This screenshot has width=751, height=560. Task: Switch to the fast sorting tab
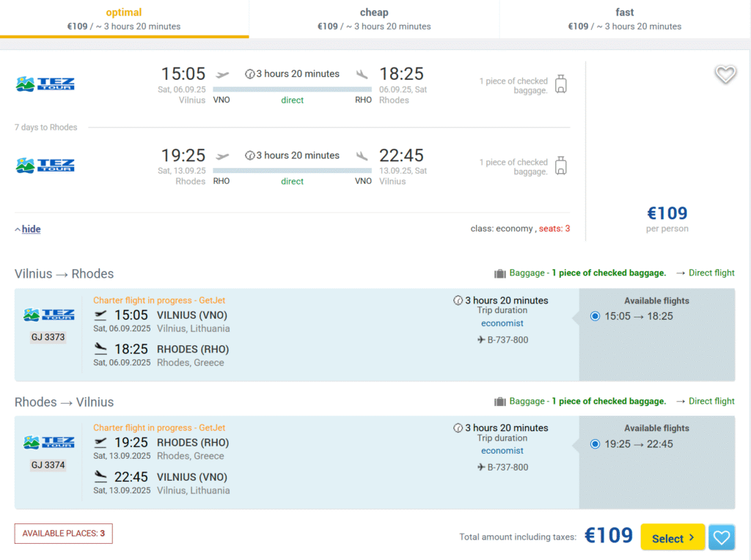click(x=624, y=19)
